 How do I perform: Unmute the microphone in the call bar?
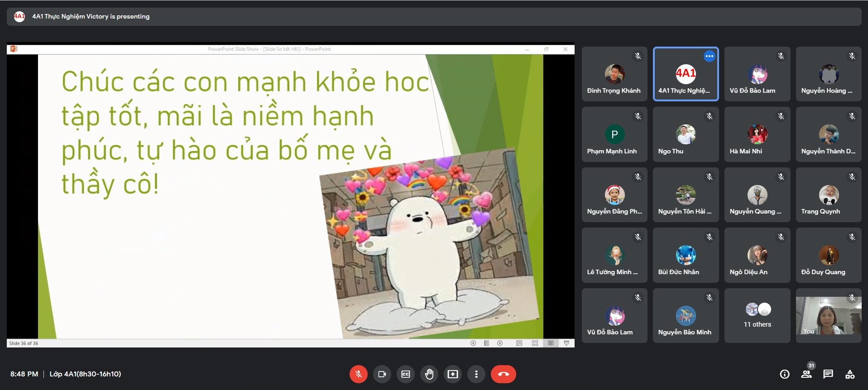tap(358, 374)
